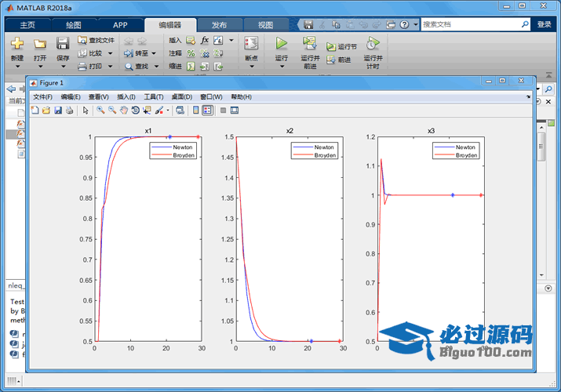
Task: Click the 打开 folder icon in the ribbon
Action: tap(40, 44)
